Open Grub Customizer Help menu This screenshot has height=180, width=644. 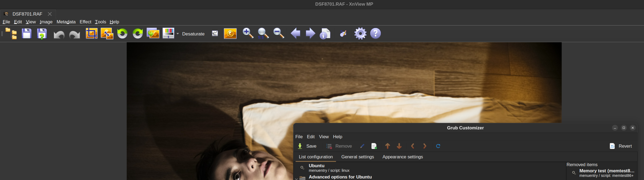(x=338, y=137)
